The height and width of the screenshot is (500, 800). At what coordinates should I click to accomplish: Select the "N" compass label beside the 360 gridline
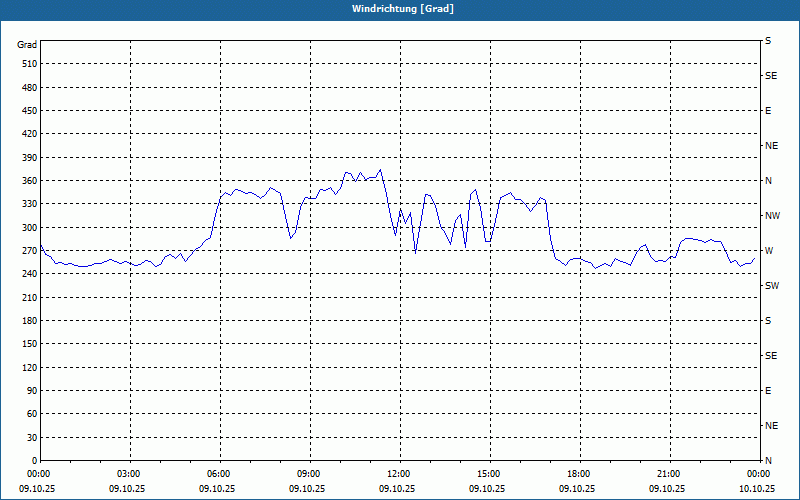[x=768, y=181]
